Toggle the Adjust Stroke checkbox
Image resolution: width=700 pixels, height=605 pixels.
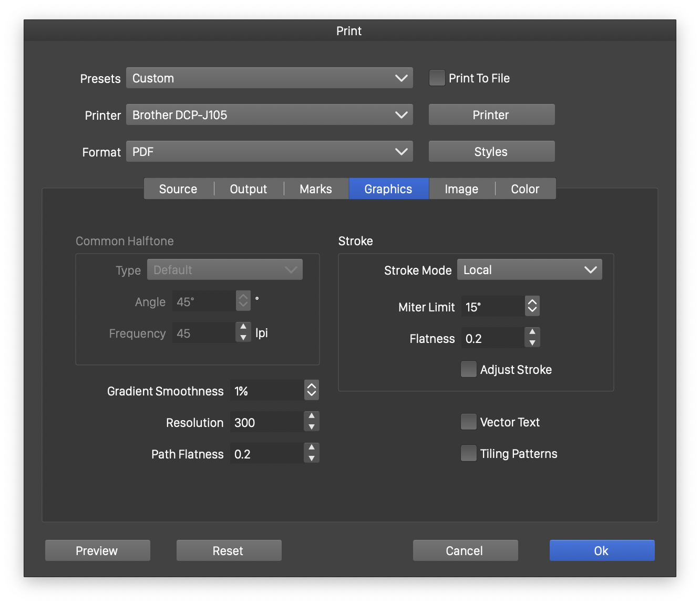tap(468, 369)
